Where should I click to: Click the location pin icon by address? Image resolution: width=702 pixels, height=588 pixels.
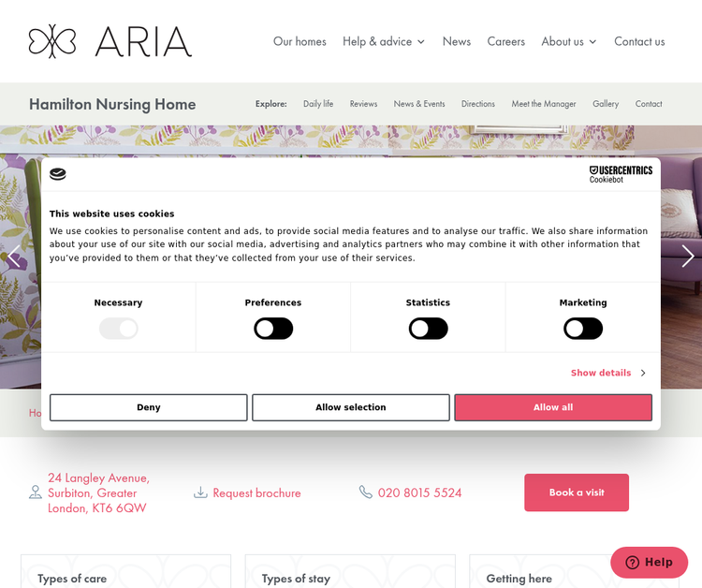point(36,492)
